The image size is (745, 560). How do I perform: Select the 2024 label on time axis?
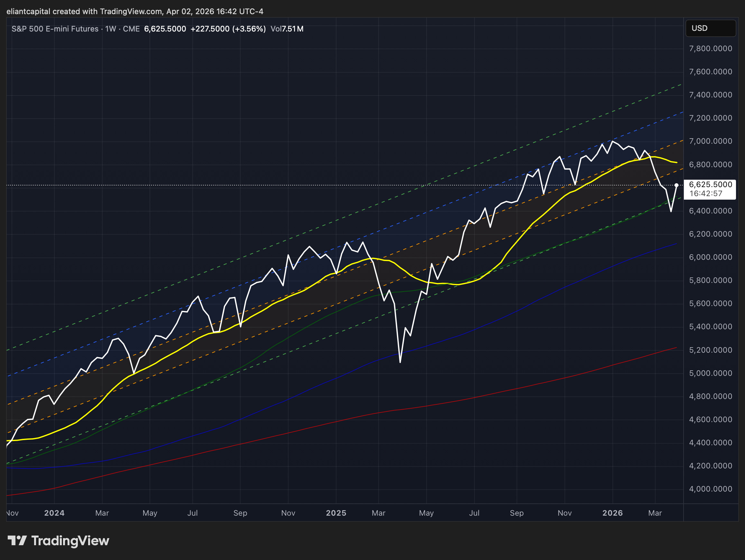coord(54,513)
